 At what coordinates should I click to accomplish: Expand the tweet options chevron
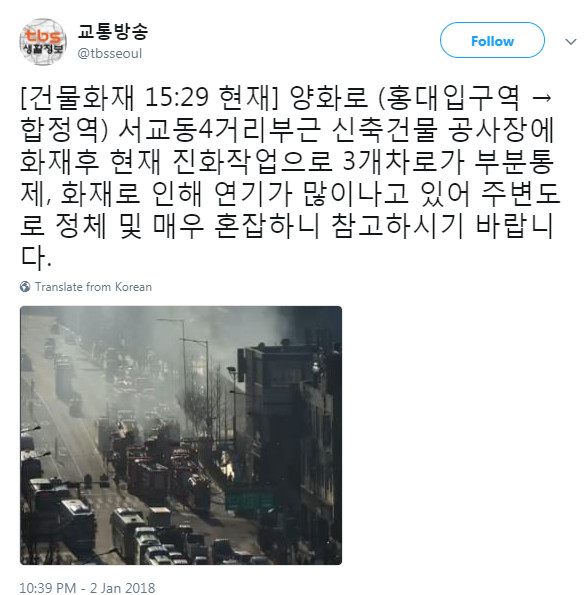tap(571, 41)
